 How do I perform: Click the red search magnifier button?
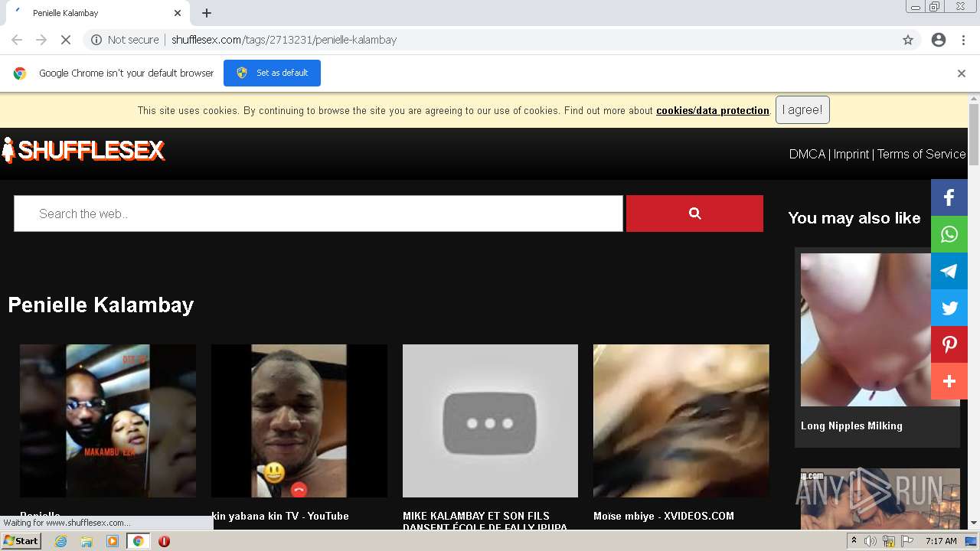pyautogui.click(x=694, y=214)
